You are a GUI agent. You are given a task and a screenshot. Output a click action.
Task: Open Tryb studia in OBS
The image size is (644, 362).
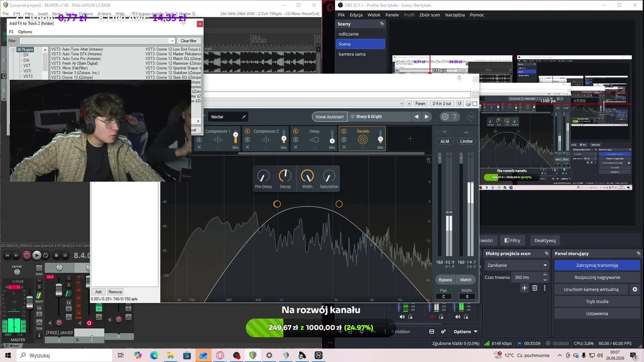pyautogui.click(x=597, y=302)
